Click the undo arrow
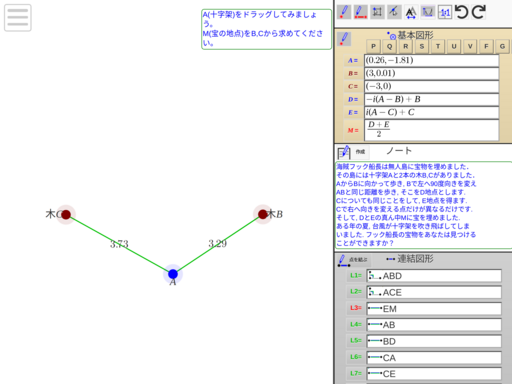512x384 pixels. click(x=462, y=12)
